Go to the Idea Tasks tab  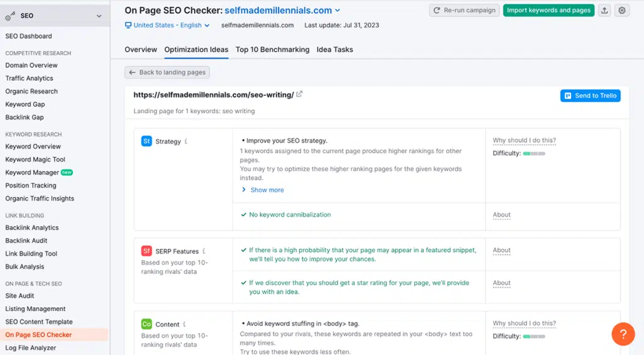[335, 50]
